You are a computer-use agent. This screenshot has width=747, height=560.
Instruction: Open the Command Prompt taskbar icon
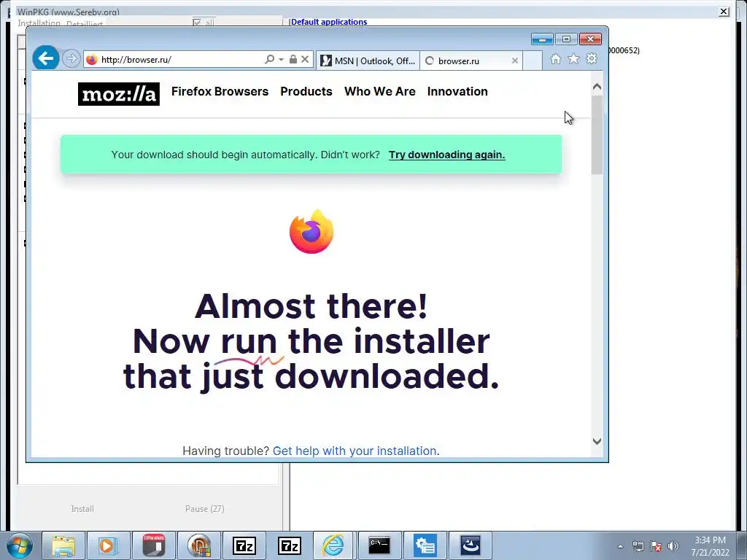tap(379, 545)
